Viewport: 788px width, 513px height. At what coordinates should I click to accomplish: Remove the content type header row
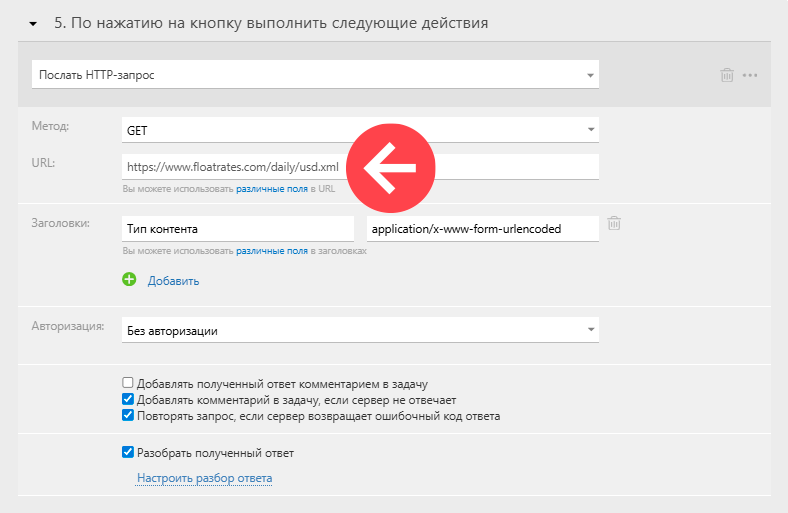click(x=615, y=224)
